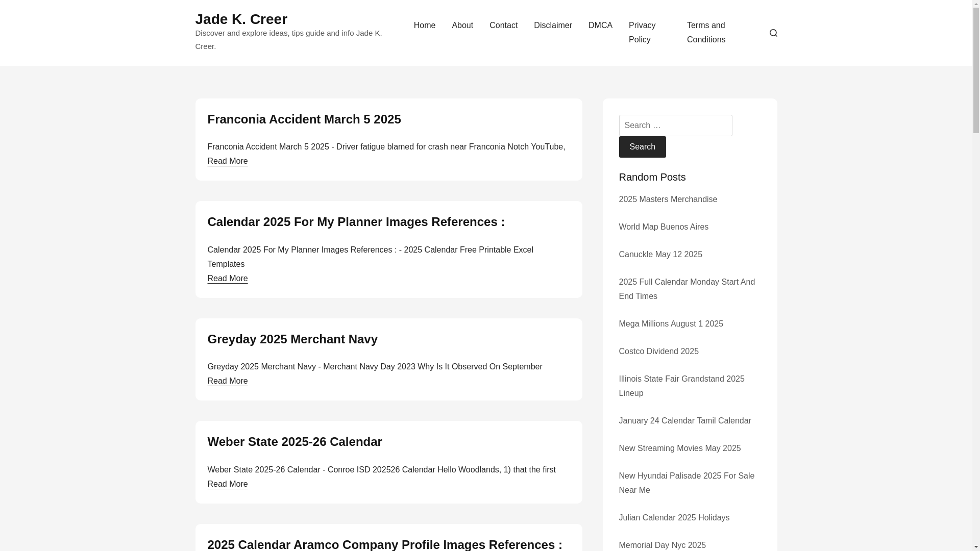This screenshot has height=551, width=980.
Task: Open the Privacy Policy page
Action: tap(642, 33)
